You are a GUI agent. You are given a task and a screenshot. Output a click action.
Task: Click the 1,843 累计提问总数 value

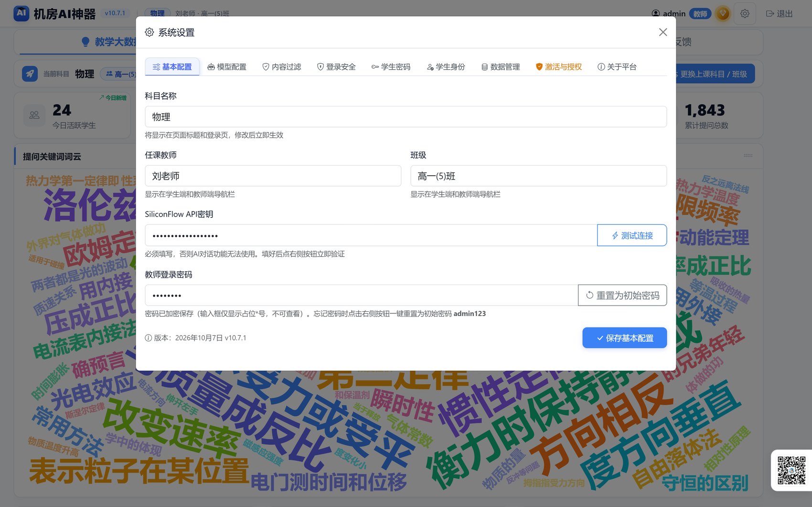coord(705,110)
